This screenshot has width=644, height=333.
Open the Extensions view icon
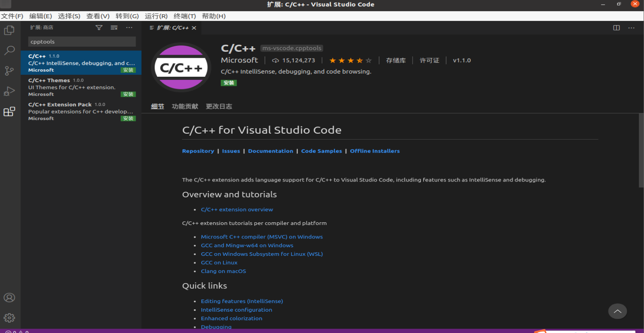pos(9,112)
